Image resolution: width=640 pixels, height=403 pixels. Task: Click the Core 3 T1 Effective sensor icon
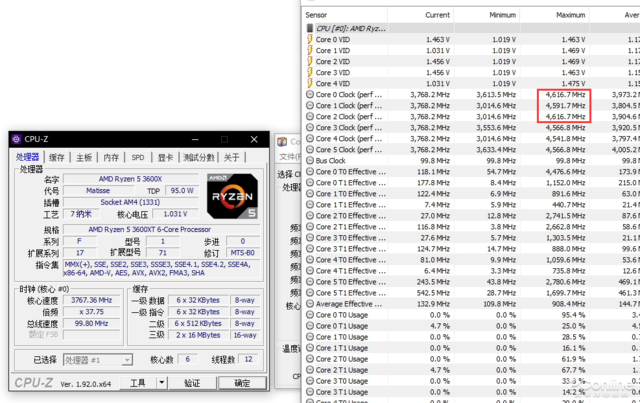coord(310,249)
